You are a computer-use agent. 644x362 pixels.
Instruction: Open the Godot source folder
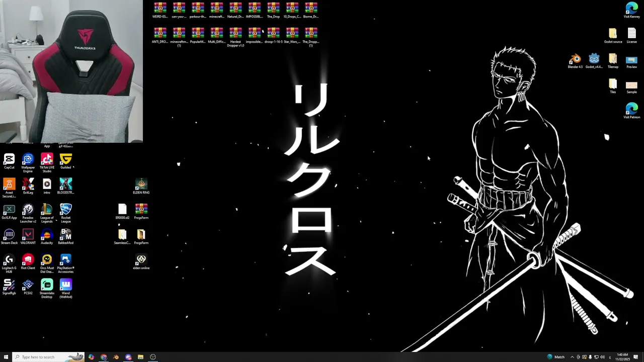pyautogui.click(x=613, y=36)
